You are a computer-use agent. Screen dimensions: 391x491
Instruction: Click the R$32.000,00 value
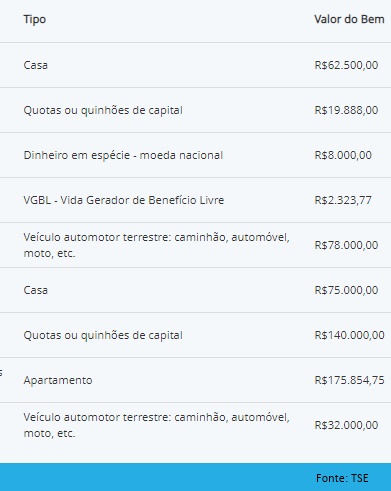coord(346,425)
